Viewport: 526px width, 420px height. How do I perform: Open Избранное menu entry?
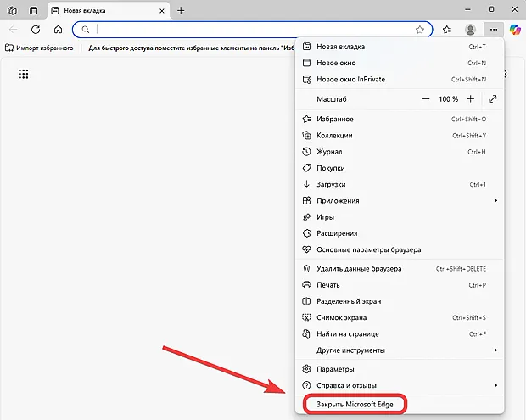(x=400, y=119)
